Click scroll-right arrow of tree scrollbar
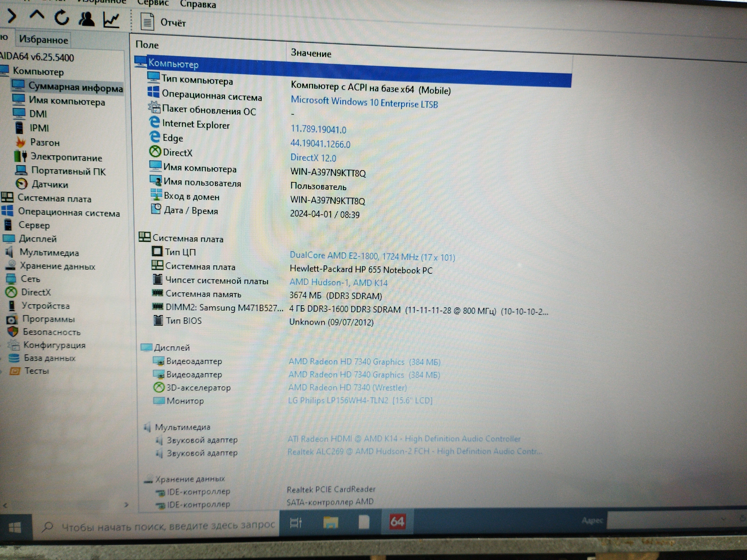Viewport: 747px width, 560px height. click(126, 505)
